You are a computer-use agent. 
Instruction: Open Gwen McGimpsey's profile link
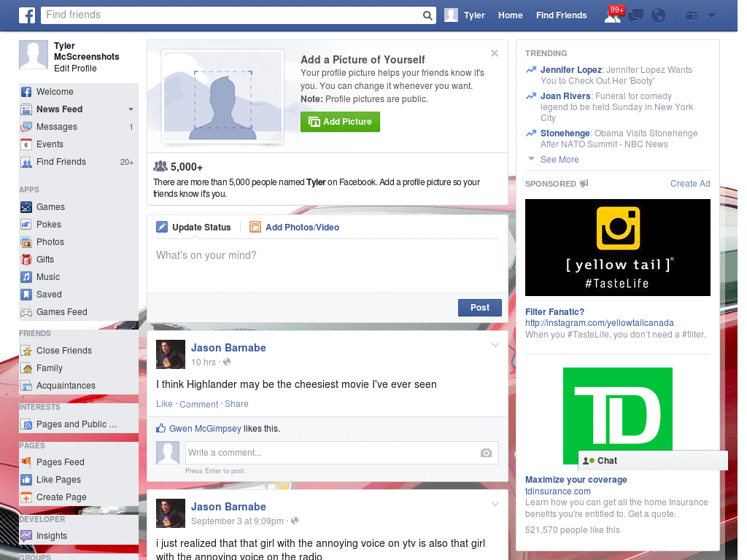pos(205,429)
